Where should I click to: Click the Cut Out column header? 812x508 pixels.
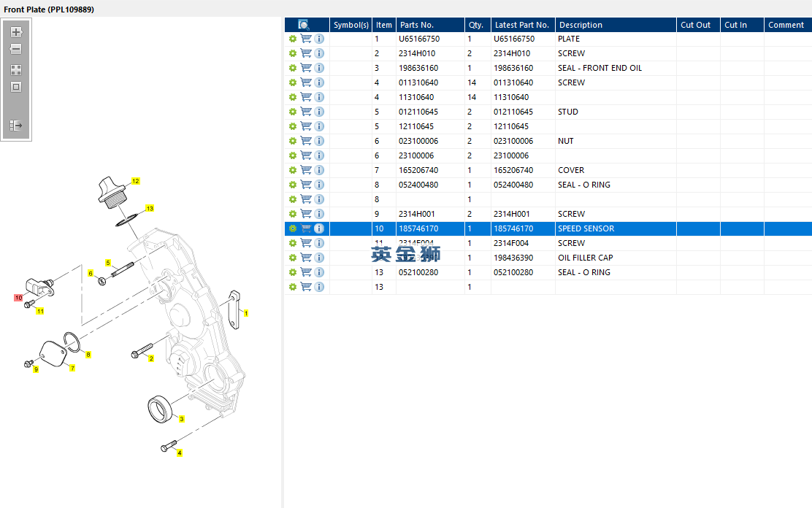point(698,25)
